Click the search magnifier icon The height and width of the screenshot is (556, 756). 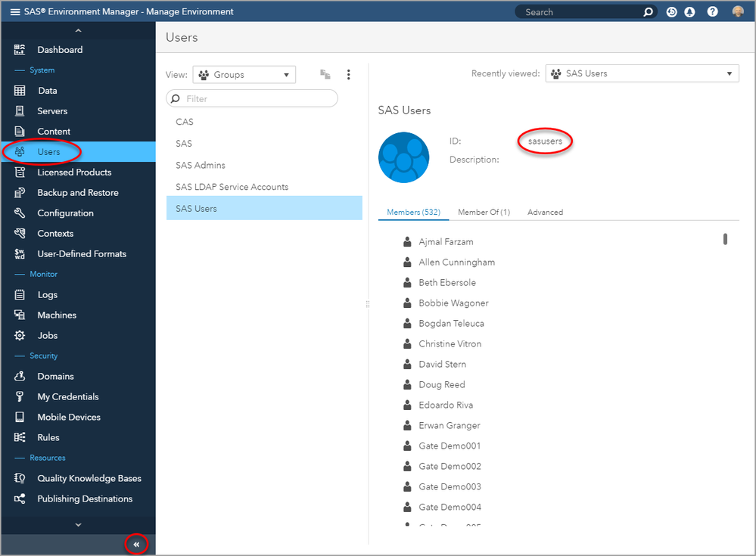click(x=648, y=12)
